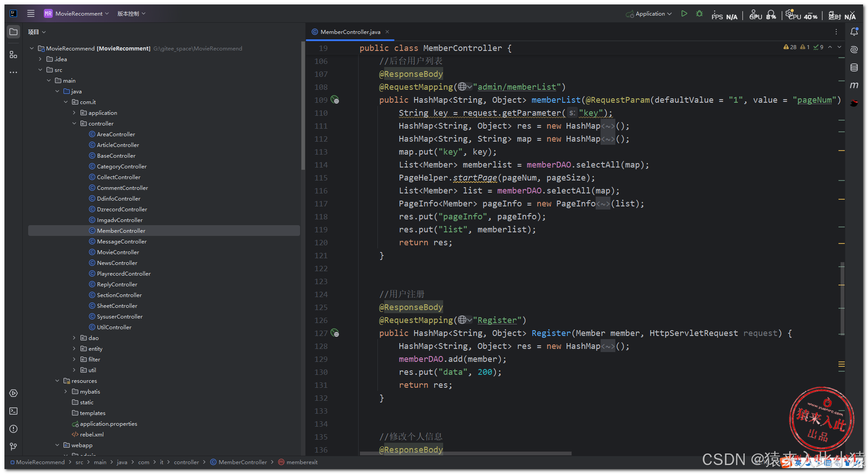Click the web endpoint gutter icon on line 127
The width and height of the screenshot is (868, 474).
(335, 333)
